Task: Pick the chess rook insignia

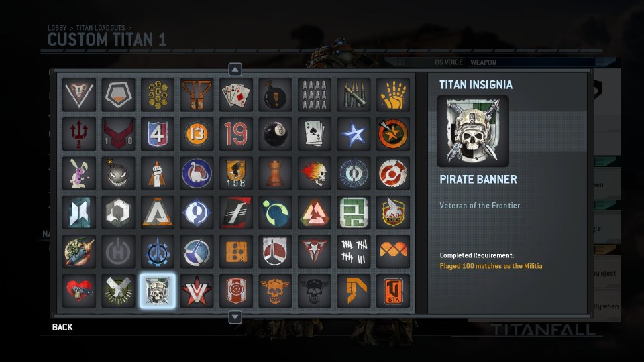Action: click(x=275, y=173)
